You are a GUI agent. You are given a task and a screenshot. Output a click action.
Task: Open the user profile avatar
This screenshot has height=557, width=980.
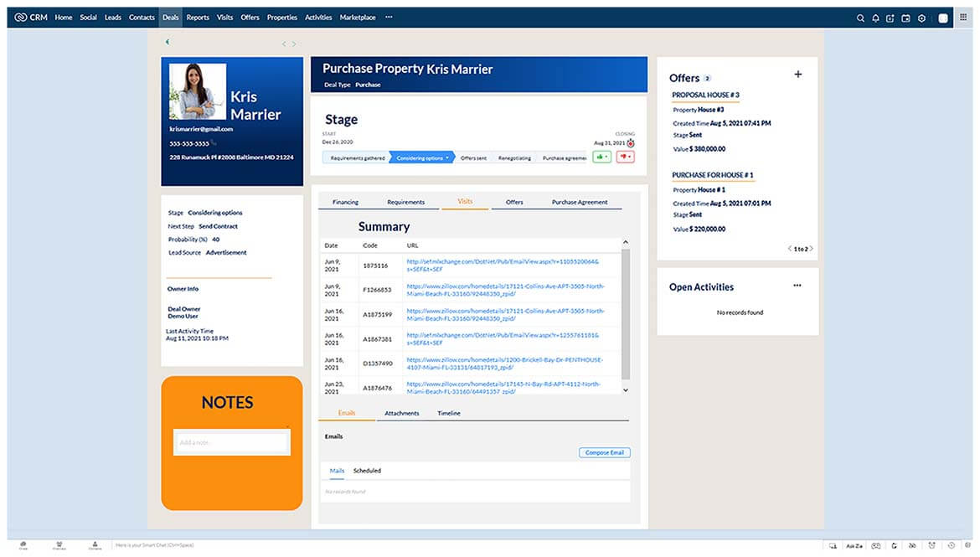click(943, 18)
